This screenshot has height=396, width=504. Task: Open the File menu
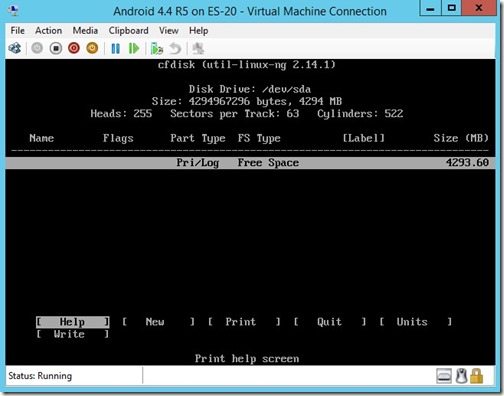pos(17,31)
